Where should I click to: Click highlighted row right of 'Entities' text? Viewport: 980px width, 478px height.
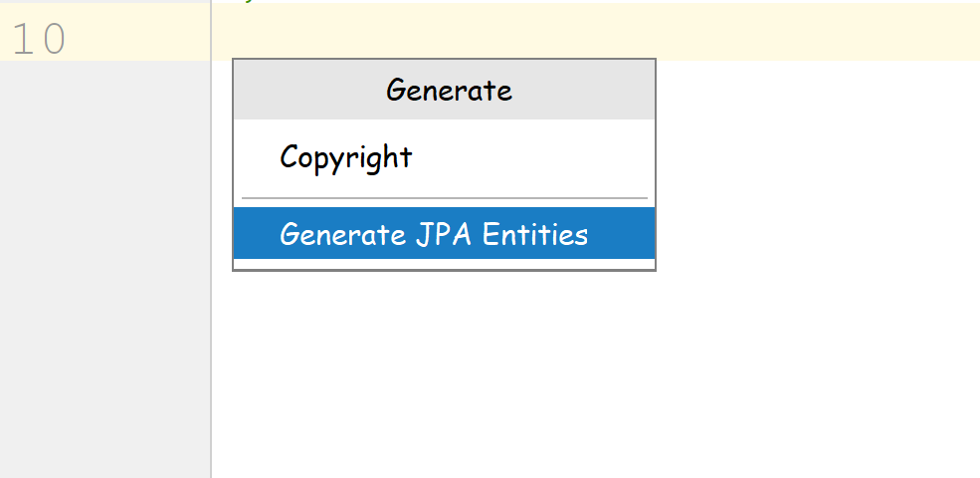point(622,235)
